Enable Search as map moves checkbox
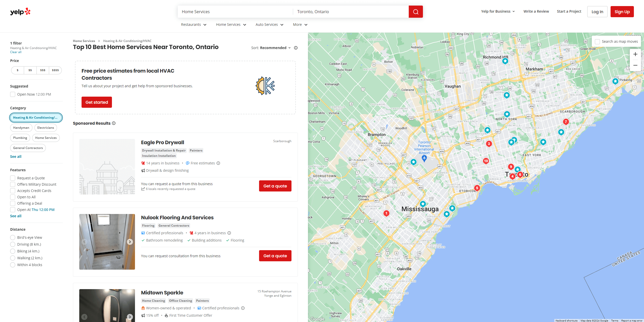 (597, 41)
